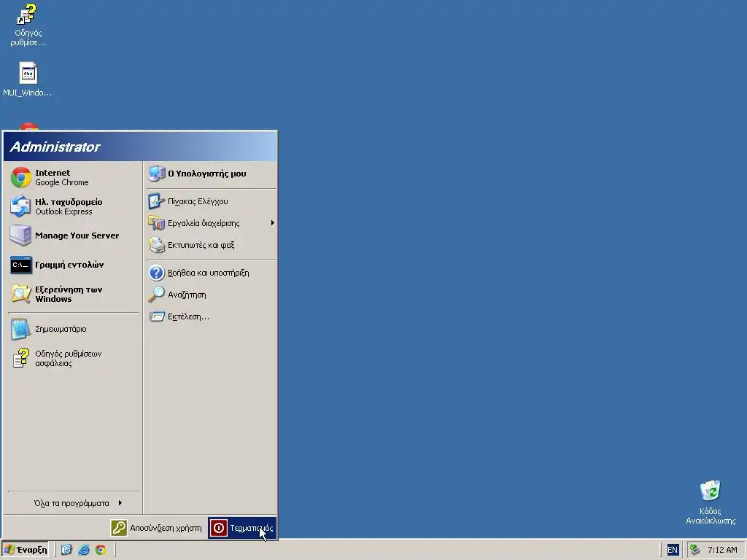This screenshot has width=747, height=560.
Task: Click the Google Chrome icon in Start menu
Action: coord(21,178)
